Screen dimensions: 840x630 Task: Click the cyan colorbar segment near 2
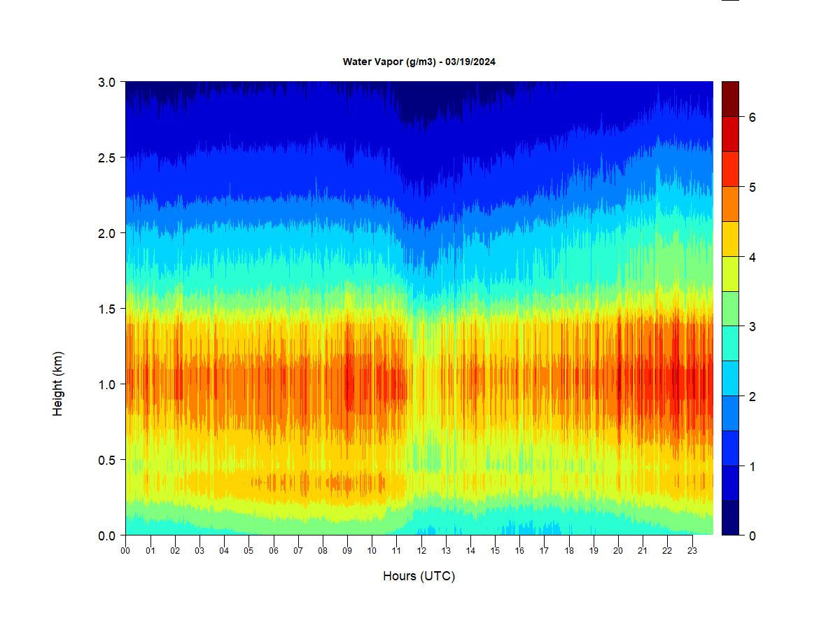(730, 378)
